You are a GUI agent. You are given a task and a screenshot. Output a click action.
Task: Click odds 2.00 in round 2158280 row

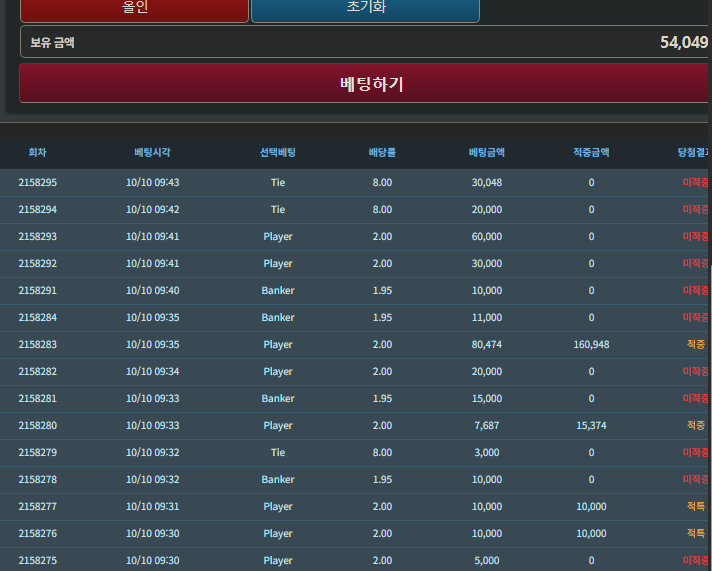coord(382,426)
